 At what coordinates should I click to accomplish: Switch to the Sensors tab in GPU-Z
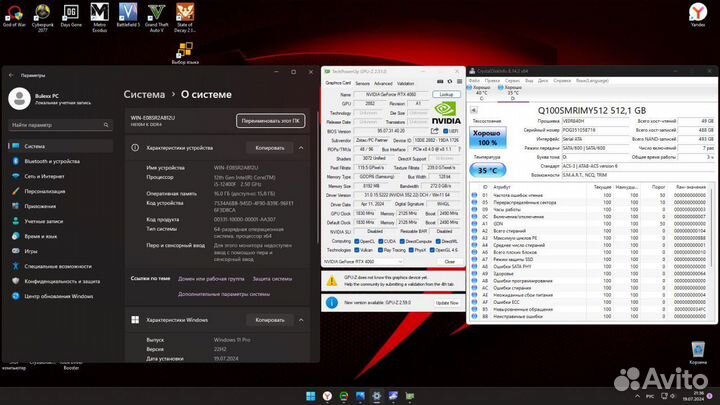(362, 84)
